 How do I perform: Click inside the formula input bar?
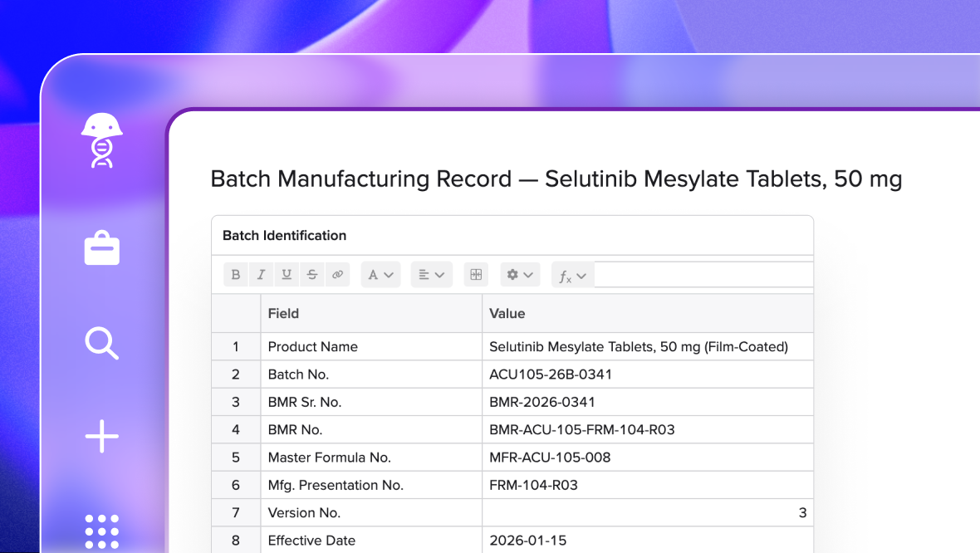point(706,274)
